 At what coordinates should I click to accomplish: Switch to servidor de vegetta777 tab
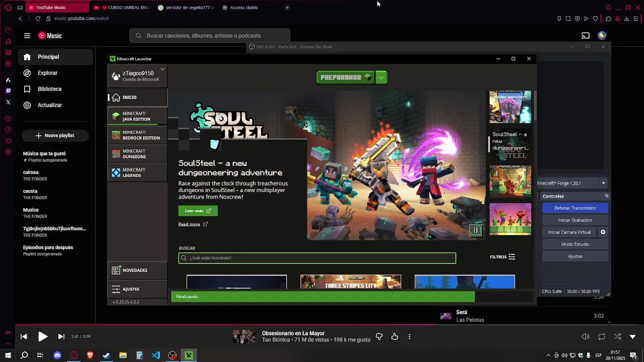point(186,8)
